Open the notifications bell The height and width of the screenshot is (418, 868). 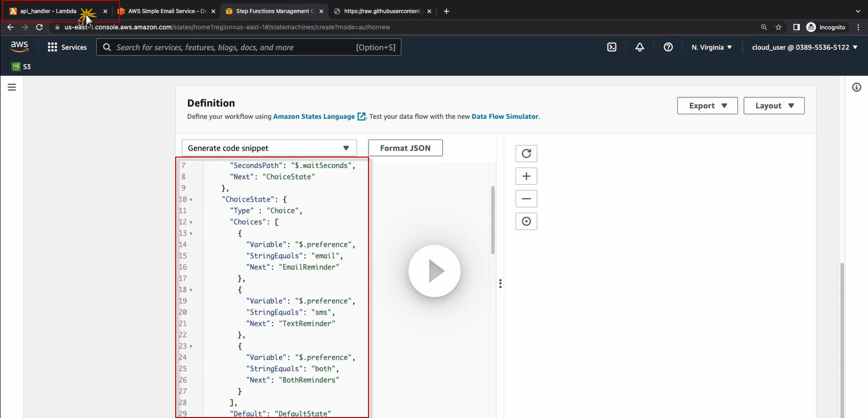pos(640,47)
